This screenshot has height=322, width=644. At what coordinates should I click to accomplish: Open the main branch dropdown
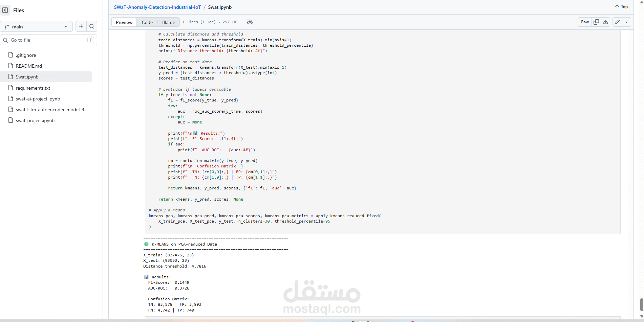[37, 27]
